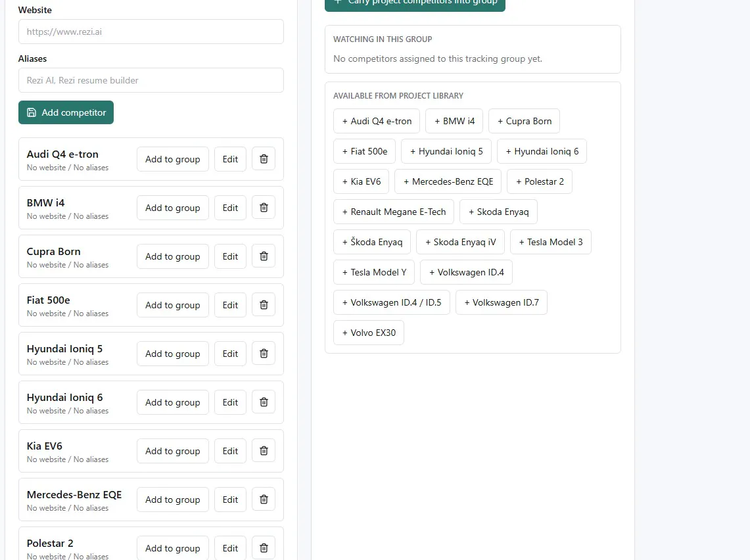Select '+ Fiat 500e' library chip
Screen dimensions: 750x560
click(x=364, y=151)
